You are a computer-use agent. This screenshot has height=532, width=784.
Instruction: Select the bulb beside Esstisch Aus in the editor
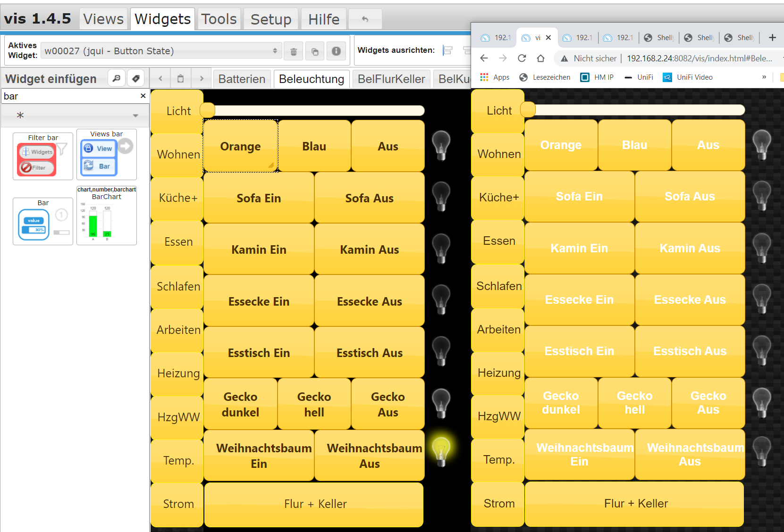click(441, 351)
